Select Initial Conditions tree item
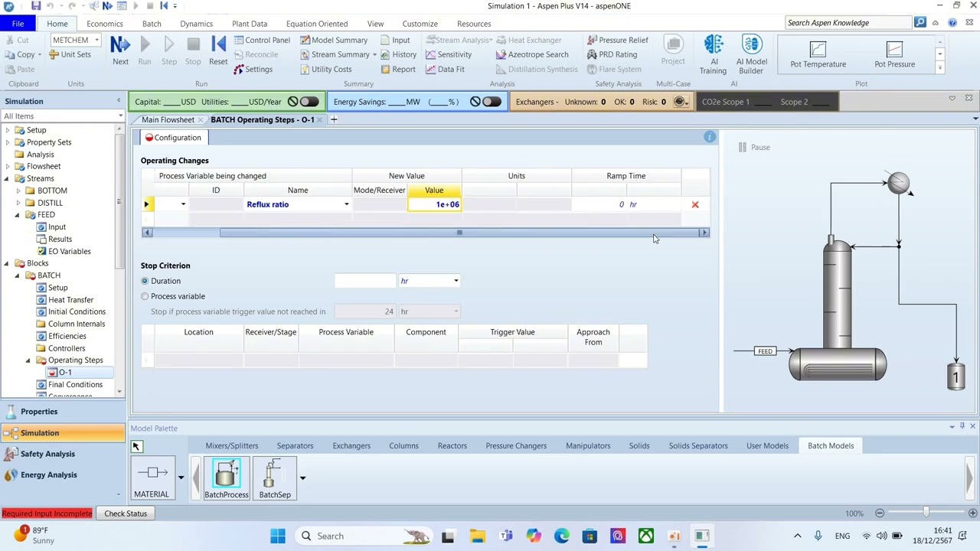The width and height of the screenshot is (980, 551). [x=77, y=311]
